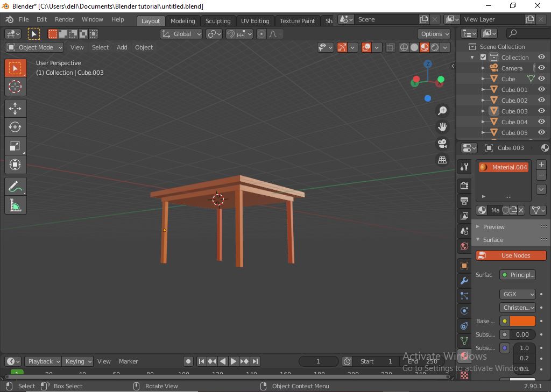Screen dimensions: 551x392
Task: Open the Object Mode dropdown
Action: [34, 47]
